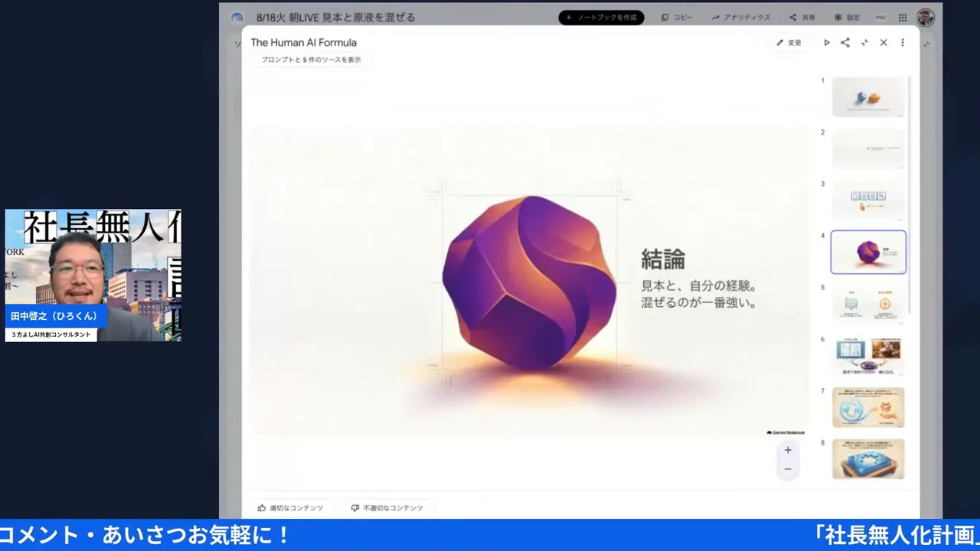Click the banner text コメント・あいさつお気軽に！

point(145,536)
